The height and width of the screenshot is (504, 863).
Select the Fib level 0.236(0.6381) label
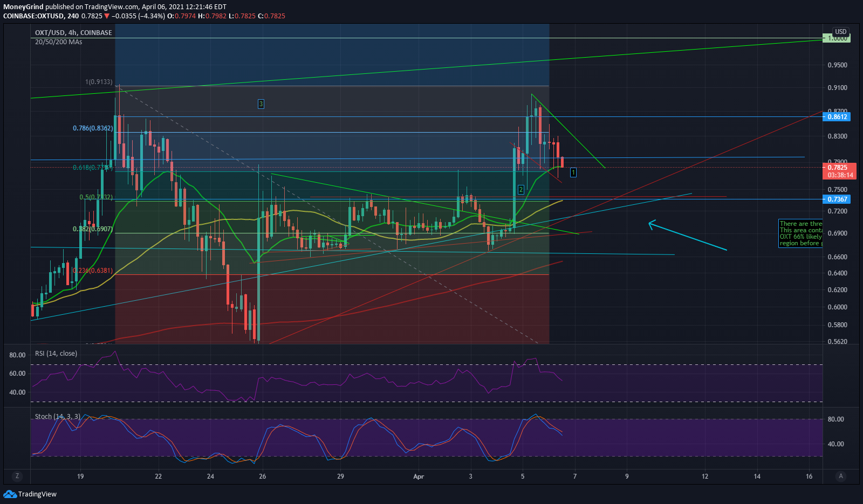coord(93,271)
